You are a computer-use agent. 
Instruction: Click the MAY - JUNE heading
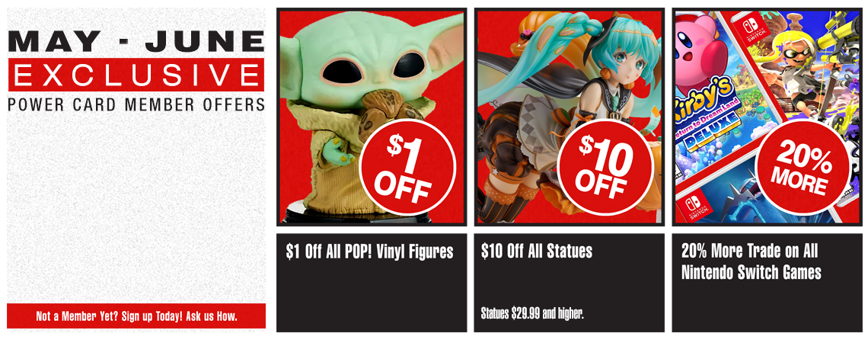pos(136,42)
